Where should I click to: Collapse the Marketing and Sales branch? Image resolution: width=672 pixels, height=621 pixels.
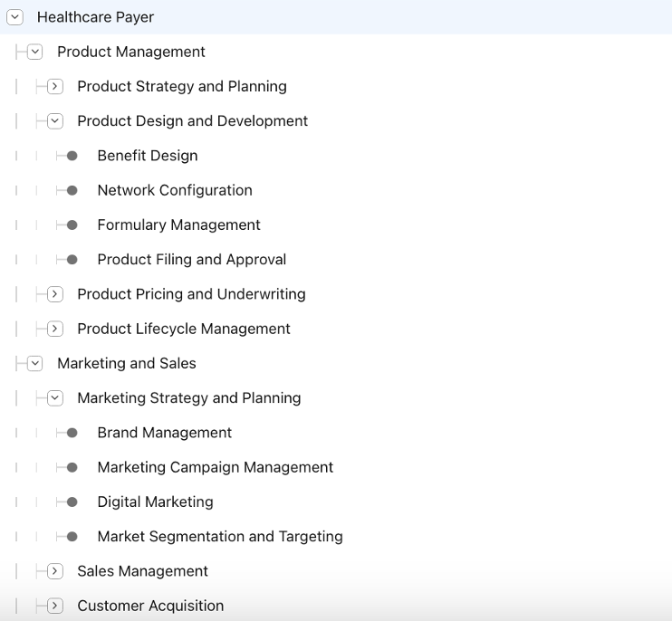[35, 363]
